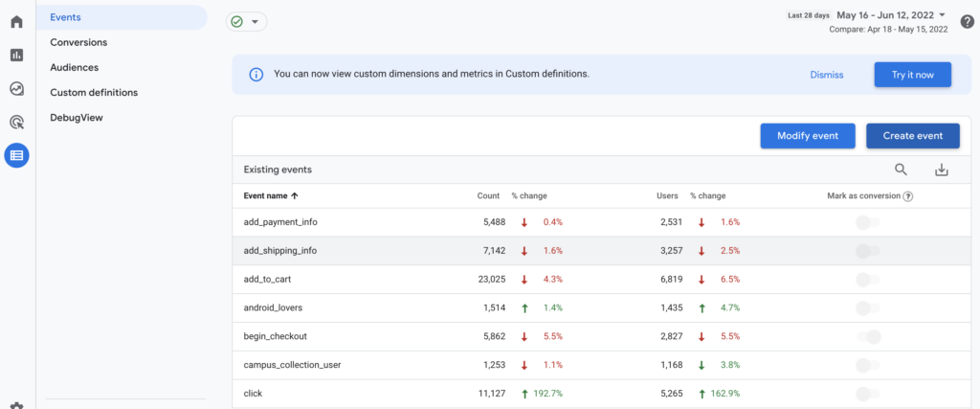The width and height of the screenshot is (980, 409).
Task: Open the help question mark icon
Action: pyautogui.click(x=967, y=22)
